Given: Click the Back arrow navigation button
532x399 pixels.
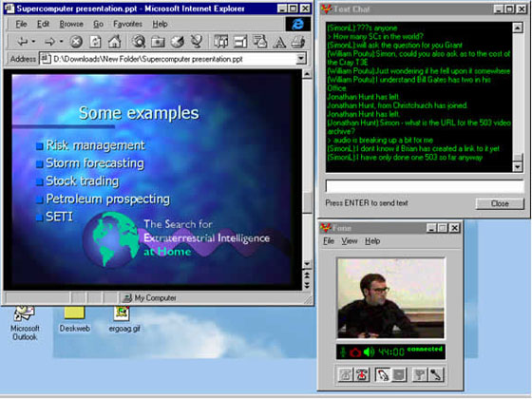Looking at the screenshot, I should tap(23, 42).
